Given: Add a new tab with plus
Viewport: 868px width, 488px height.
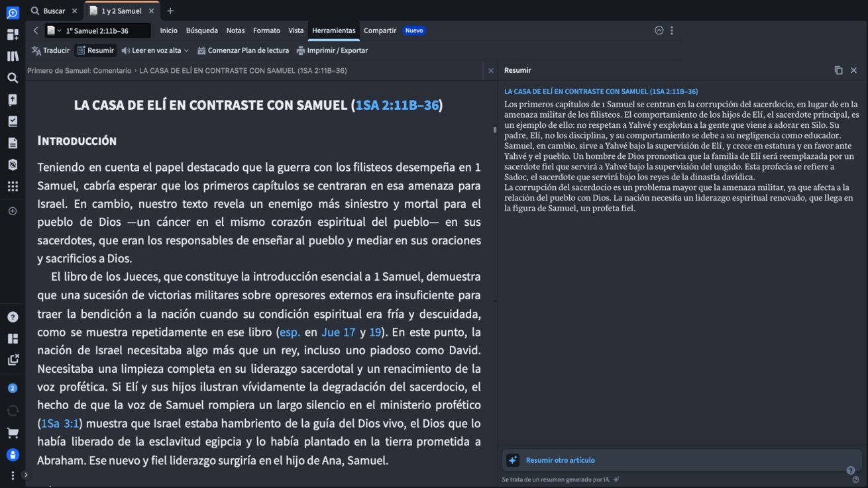Looking at the screenshot, I should (170, 11).
